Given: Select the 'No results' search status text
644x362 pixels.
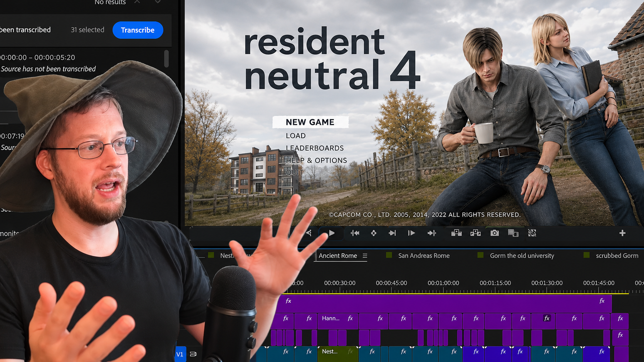Looking at the screenshot, I should [110, 2].
